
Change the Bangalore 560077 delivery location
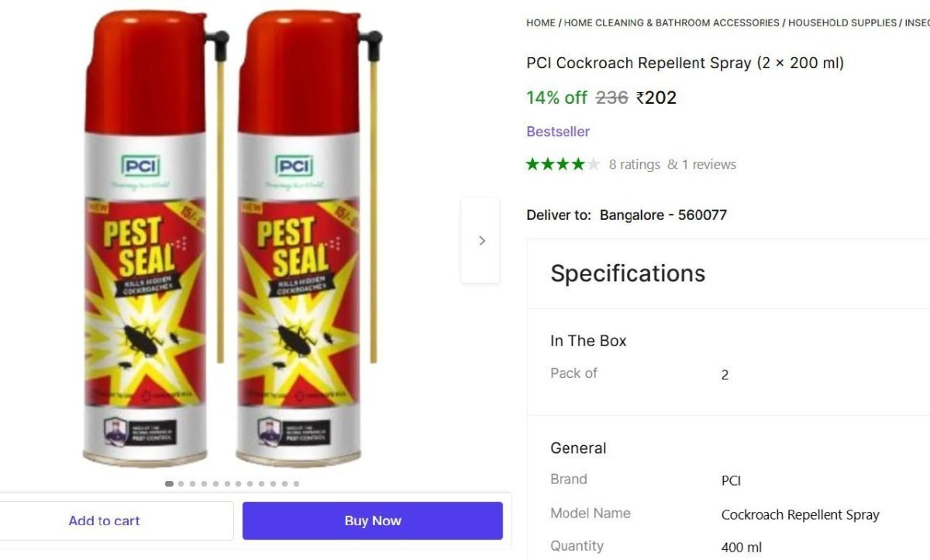tap(661, 215)
